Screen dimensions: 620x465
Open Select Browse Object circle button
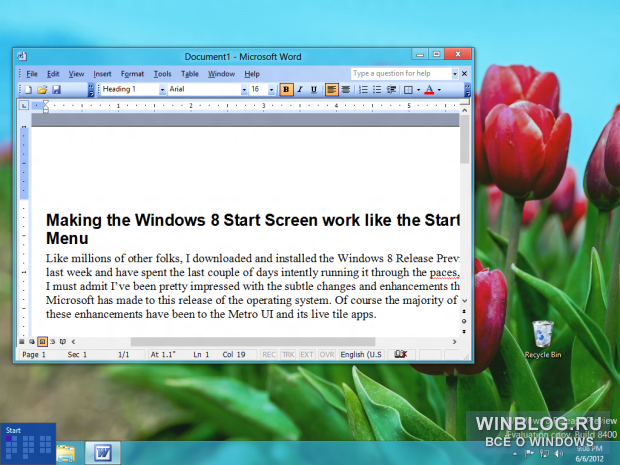coord(464,321)
